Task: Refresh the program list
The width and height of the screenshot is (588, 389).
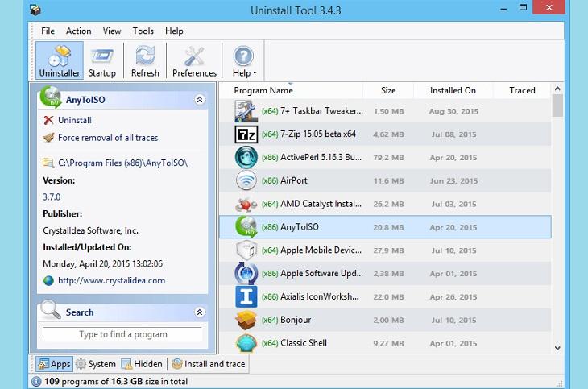Action: click(145, 60)
